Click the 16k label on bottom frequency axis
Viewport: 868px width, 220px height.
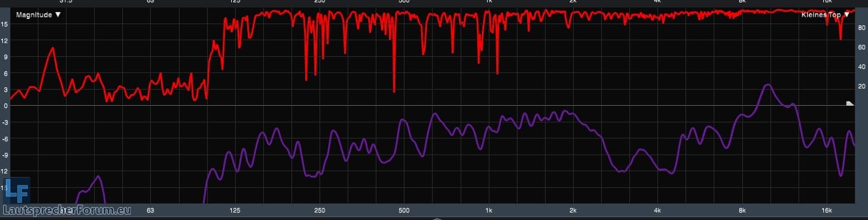pyautogui.click(x=827, y=211)
